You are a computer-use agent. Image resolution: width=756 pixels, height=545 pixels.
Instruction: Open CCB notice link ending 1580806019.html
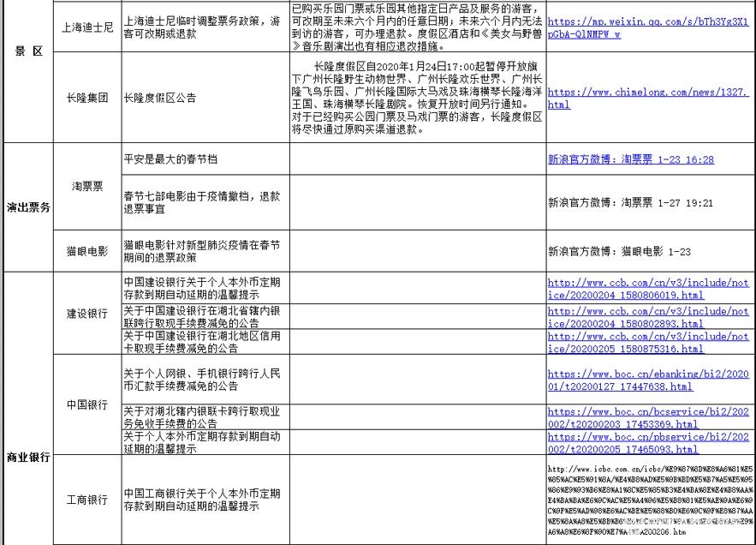(647, 288)
